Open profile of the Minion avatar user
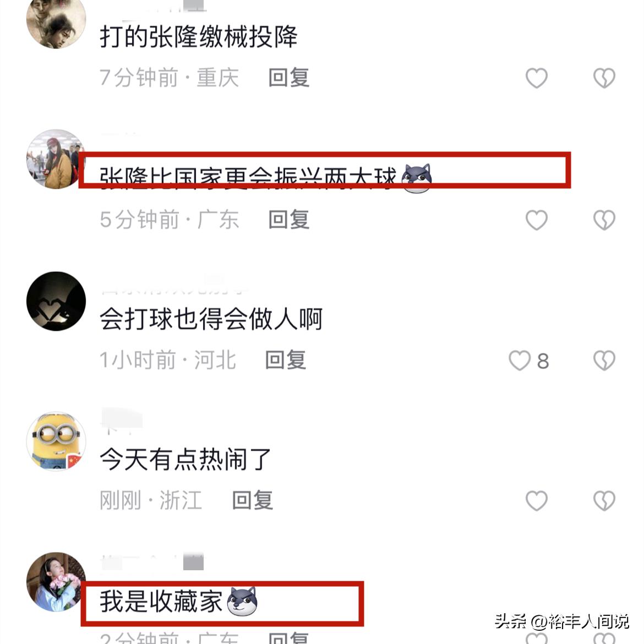This screenshot has height=644, width=644. pos(56,441)
